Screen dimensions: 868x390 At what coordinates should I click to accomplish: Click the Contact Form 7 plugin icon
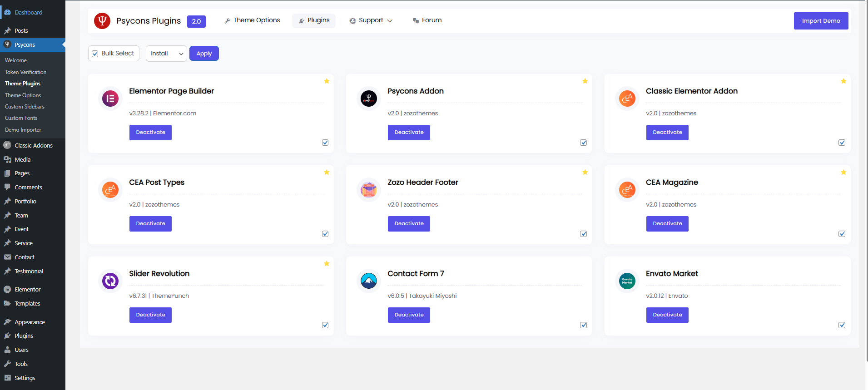click(x=369, y=281)
